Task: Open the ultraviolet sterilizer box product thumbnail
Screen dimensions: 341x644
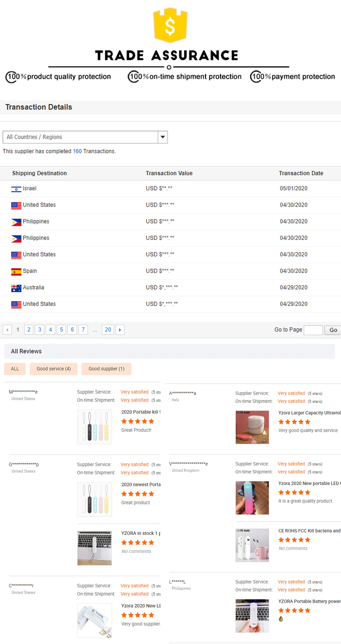Action: [x=252, y=427]
